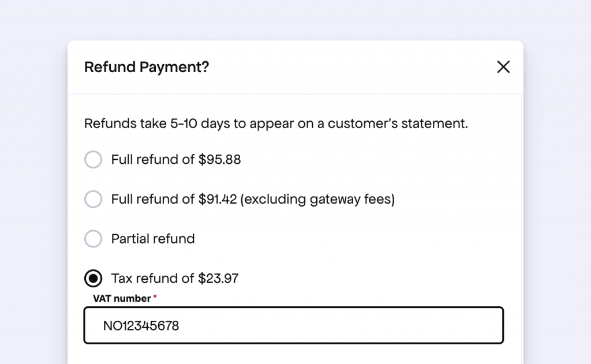Click the Full refund of $95.88 label
Screen dimensions: 591x364
175,160
